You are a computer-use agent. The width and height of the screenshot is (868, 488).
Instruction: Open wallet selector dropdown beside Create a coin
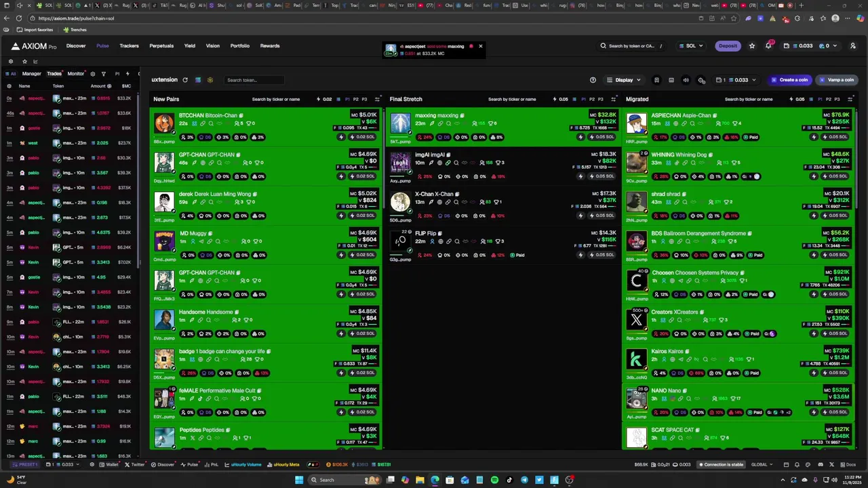click(736, 80)
